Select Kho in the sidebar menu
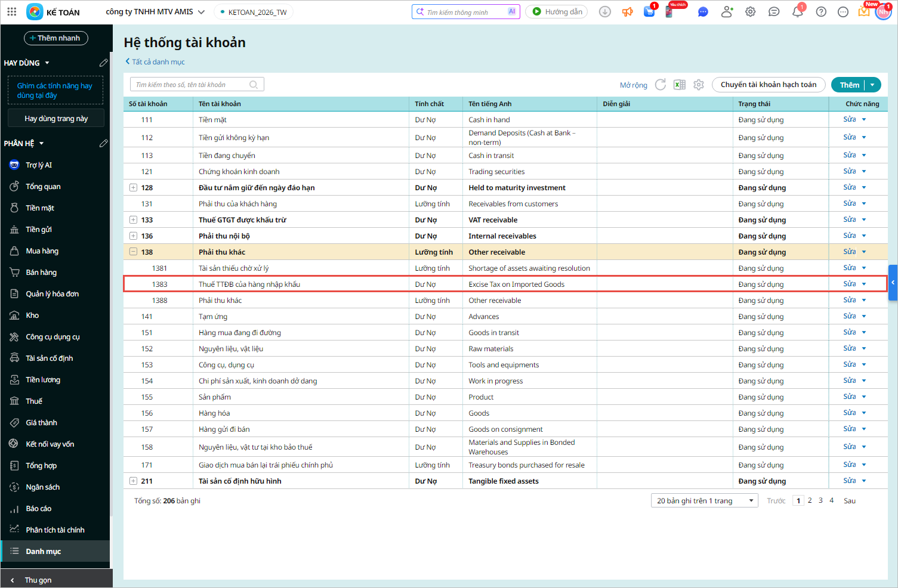Image resolution: width=898 pixels, height=588 pixels. click(32, 315)
